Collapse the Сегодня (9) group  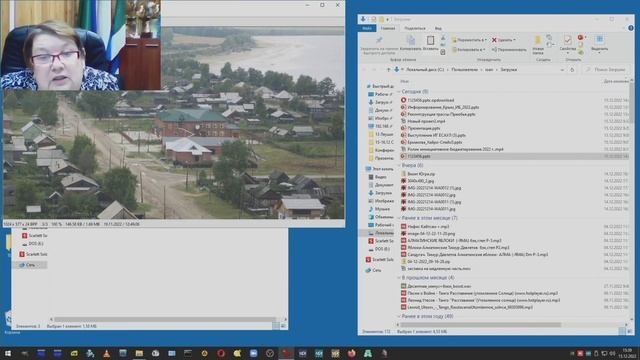coord(399,92)
